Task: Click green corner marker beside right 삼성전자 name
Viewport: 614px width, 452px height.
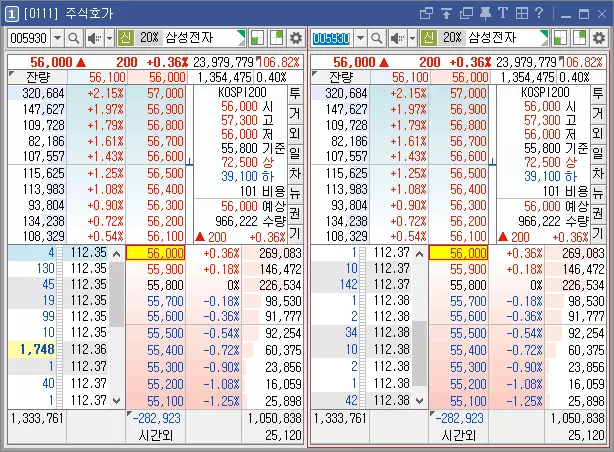Action: tap(545, 34)
